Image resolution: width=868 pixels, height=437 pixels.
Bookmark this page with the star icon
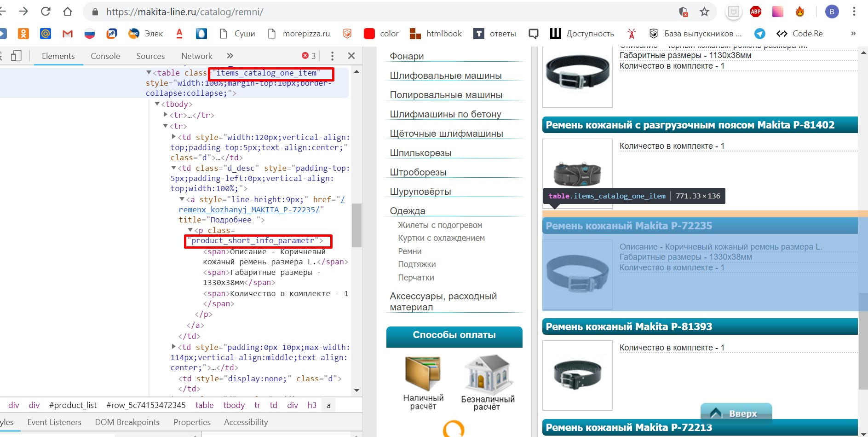tap(704, 12)
